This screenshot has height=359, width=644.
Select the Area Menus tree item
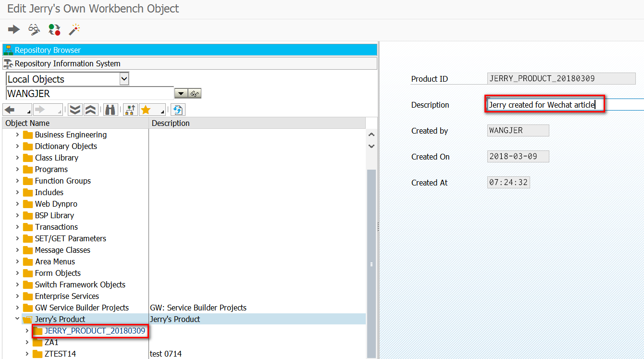click(55, 261)
